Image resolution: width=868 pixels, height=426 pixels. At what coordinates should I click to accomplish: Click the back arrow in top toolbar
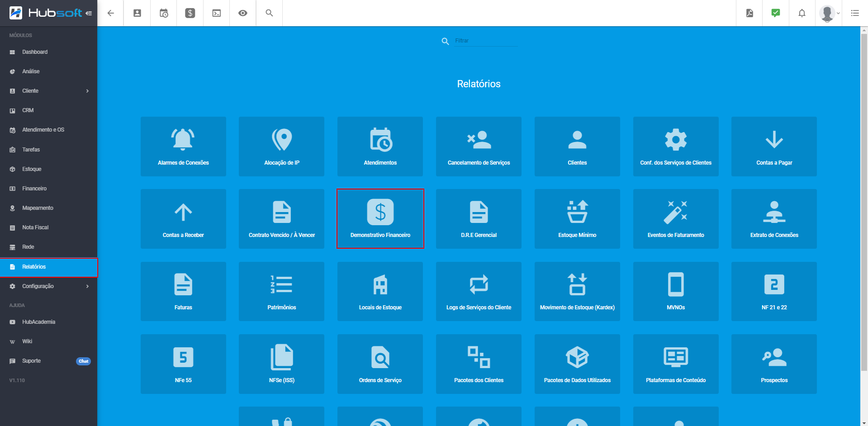(x=111, y=13)
